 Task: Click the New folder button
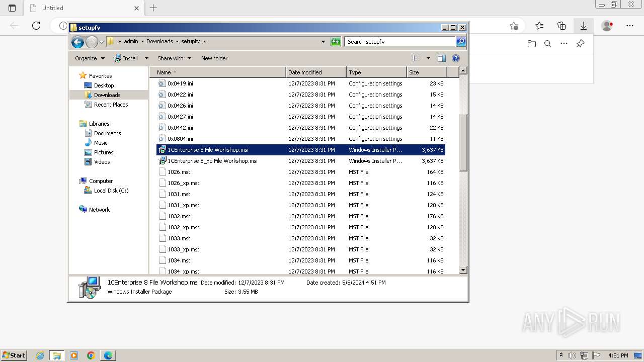click(x=214, y=58)
